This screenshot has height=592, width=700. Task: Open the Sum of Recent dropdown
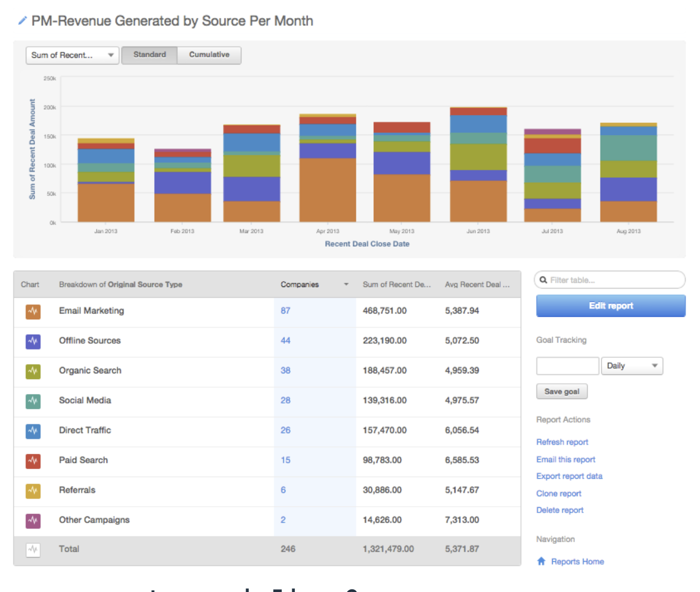pos(72,55)
